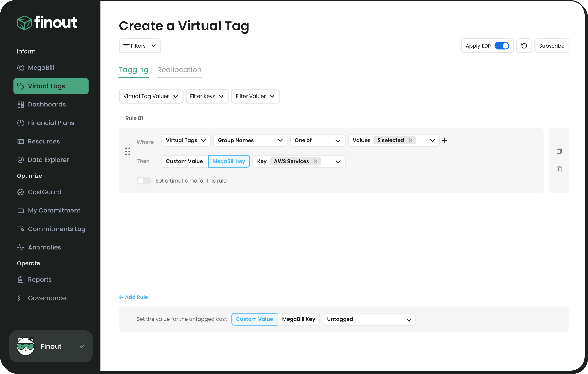Open Financial Plans from the sidebar

51,123
